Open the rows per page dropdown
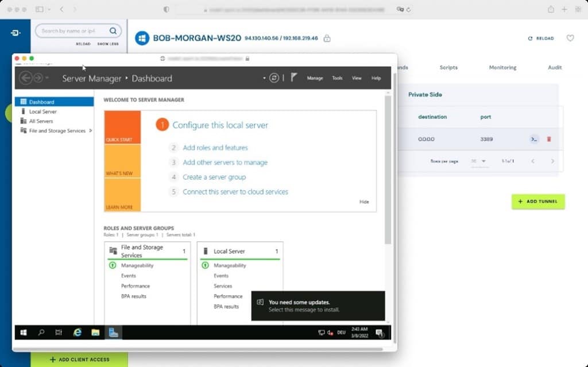The width and height of the screenshot is (588, 367). coord(478,161)
